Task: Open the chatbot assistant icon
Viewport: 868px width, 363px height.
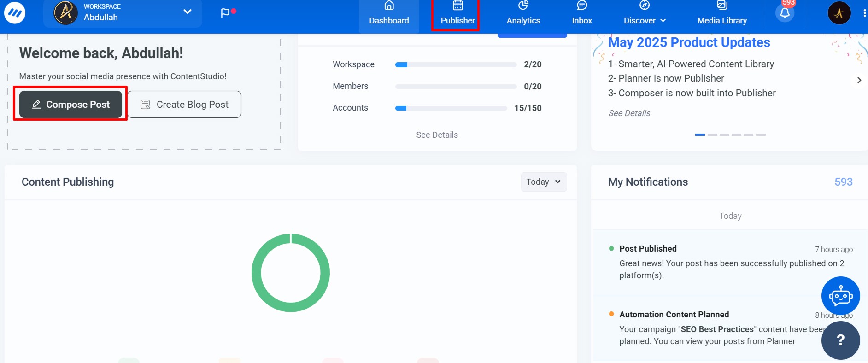Action: pos(840,296)
